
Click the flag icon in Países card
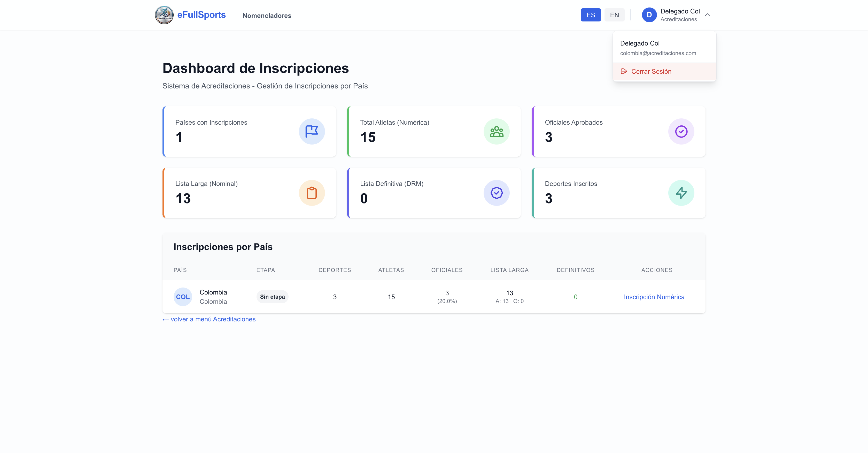[312, 132]
